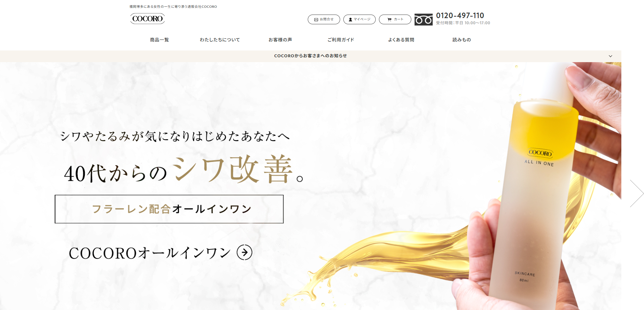This screenshot has width=644, height=310.
Task: Open ご利用ガイド menu item
Action: click(341, 40)
